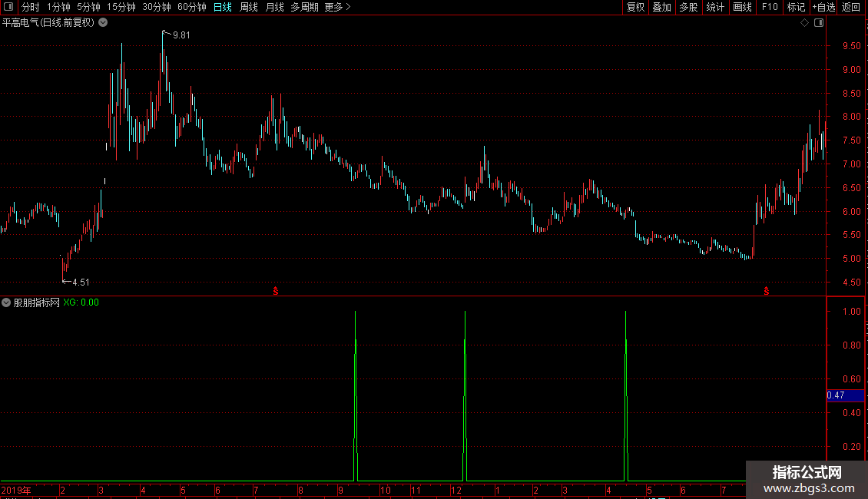Image resolution: width=868 pixels, height=499 pixels.
Task: Switch to 分时 intraday view
Action: (x=31, y=7)
